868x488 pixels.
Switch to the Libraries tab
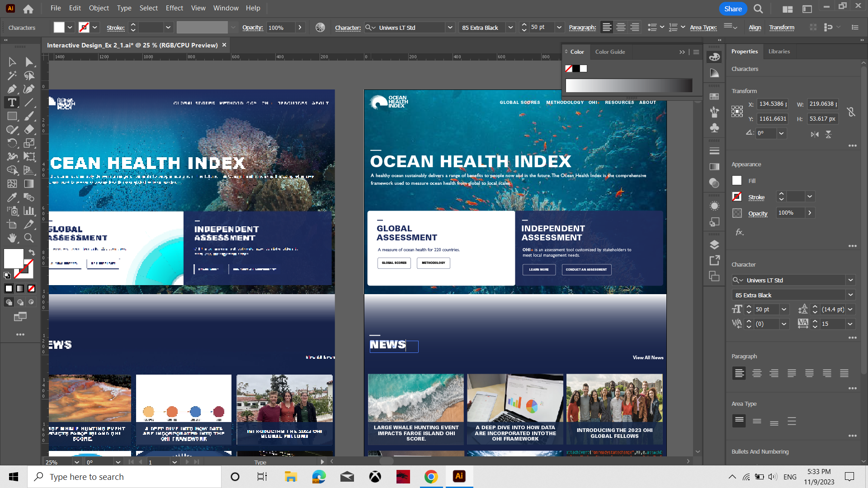(x=779, y=52)
